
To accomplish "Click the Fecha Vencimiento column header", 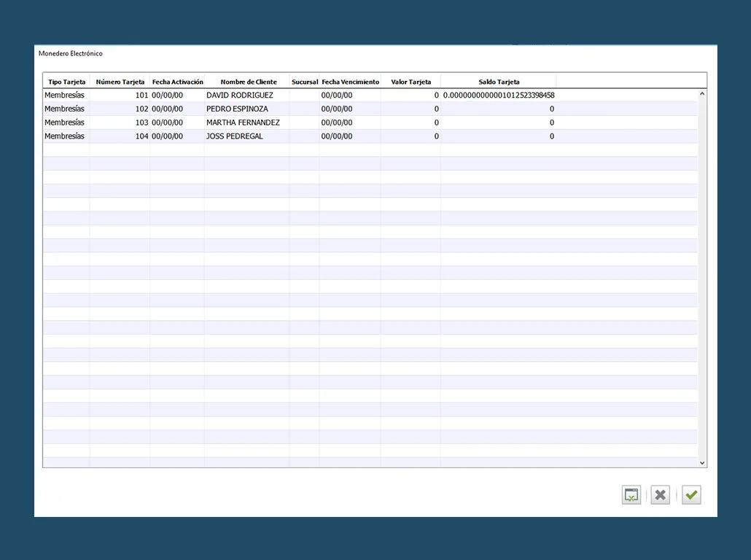I will pyautogui.click(x=350, y=82).
